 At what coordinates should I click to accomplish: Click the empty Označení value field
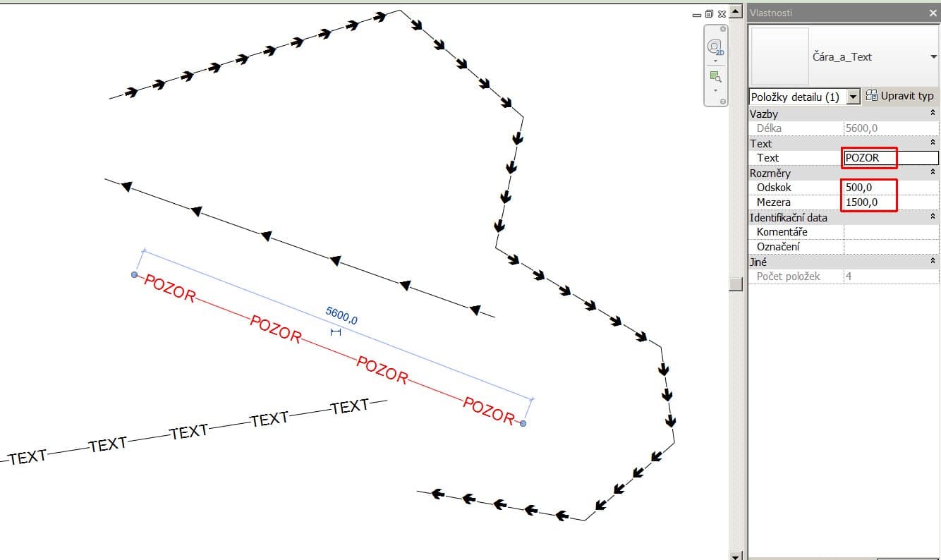click(x=892, y=247)
